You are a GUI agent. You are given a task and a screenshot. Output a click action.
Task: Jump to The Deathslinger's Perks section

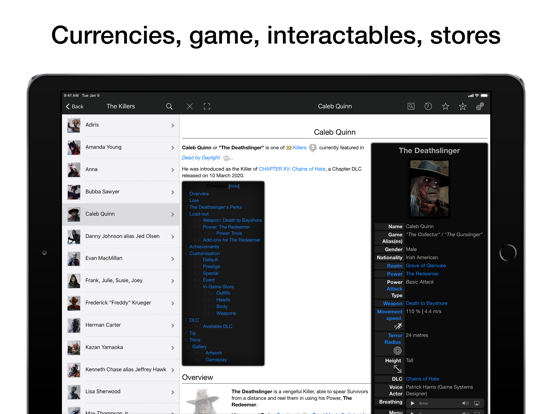215,207
